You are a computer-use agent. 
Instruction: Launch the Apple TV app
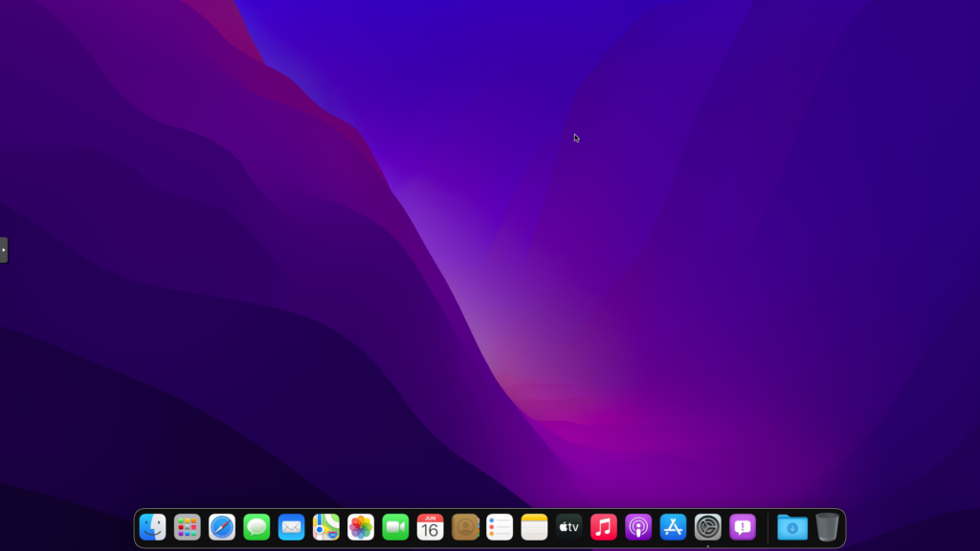coord(569,527)
